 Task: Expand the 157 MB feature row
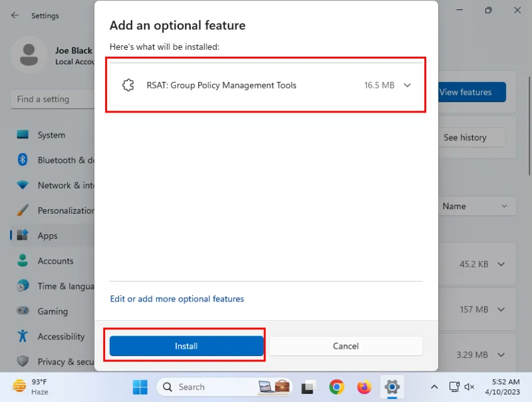pyautogui.click(x=501, y=309)
